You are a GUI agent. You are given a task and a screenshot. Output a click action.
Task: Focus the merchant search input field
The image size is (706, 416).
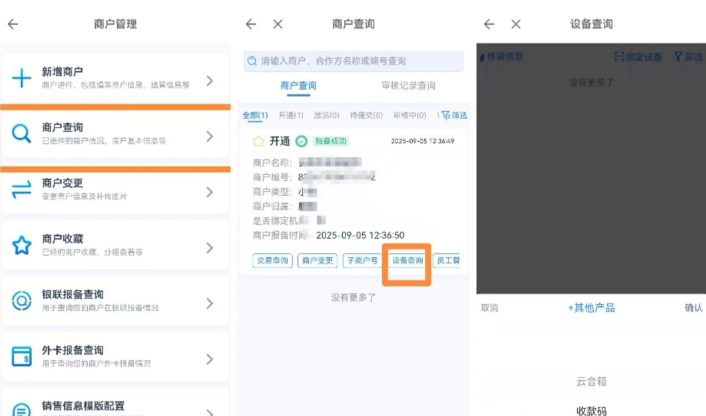[353, 61]
